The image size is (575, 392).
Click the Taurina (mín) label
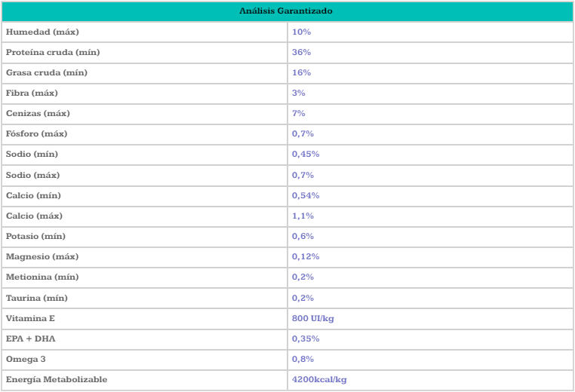pyautogui.click(x=37, y=299)
